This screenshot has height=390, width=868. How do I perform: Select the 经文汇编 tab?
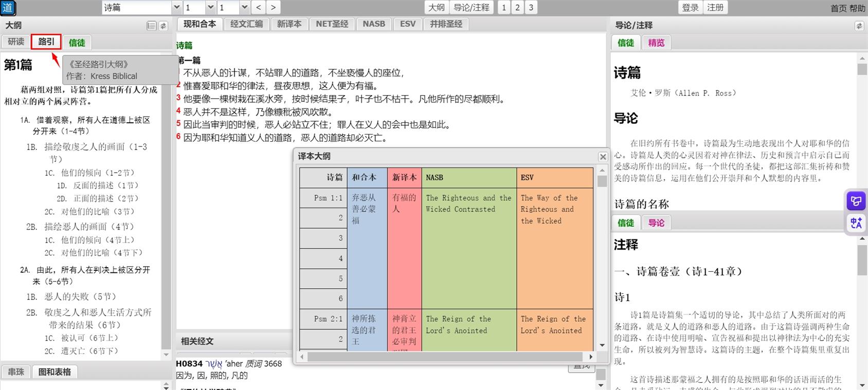[x=246, y=24]
